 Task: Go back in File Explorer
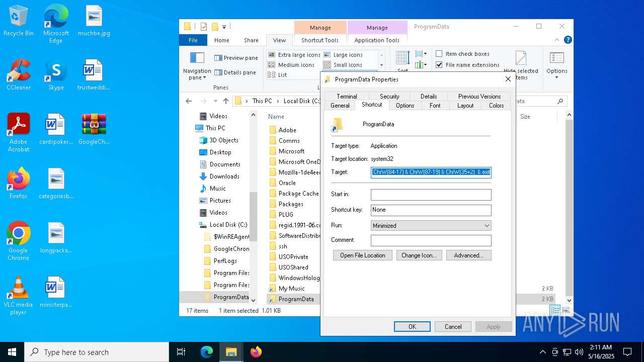(x=189, y=101)
